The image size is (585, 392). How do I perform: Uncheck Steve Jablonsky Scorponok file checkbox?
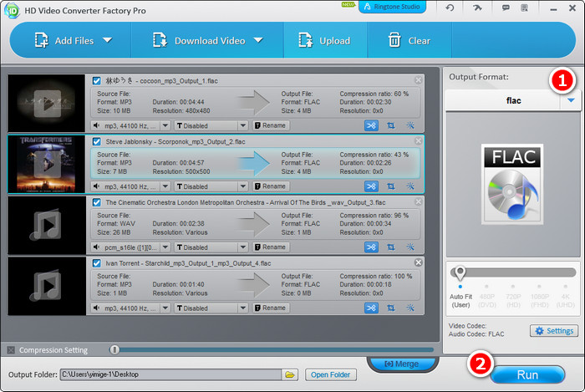click(x=97, y=141)
